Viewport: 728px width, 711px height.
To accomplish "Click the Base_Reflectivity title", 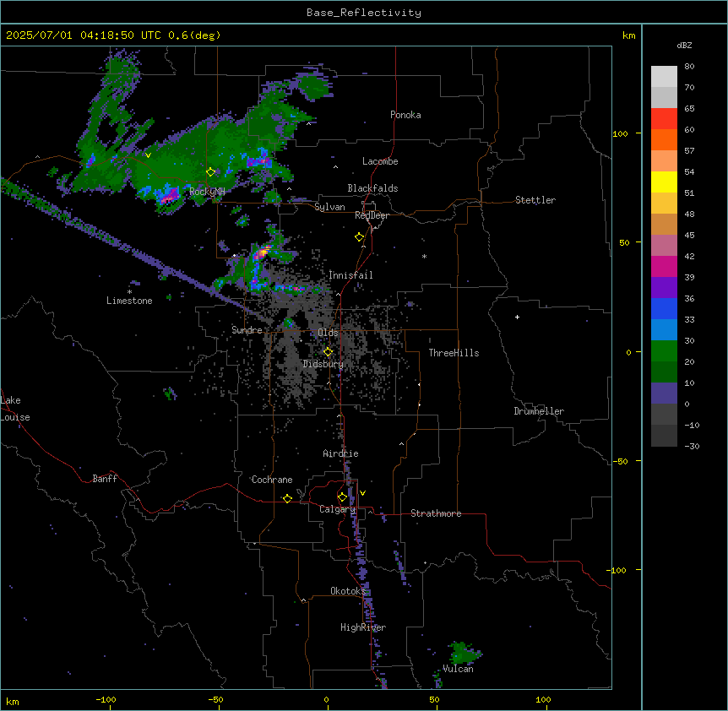I will tap(364, 13).
